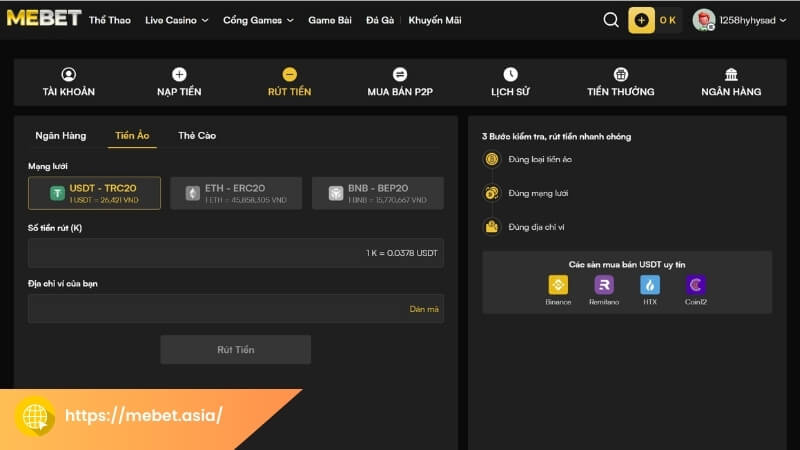
Task: Expand the Live Casino dropdown
Action: pos(176,20)
